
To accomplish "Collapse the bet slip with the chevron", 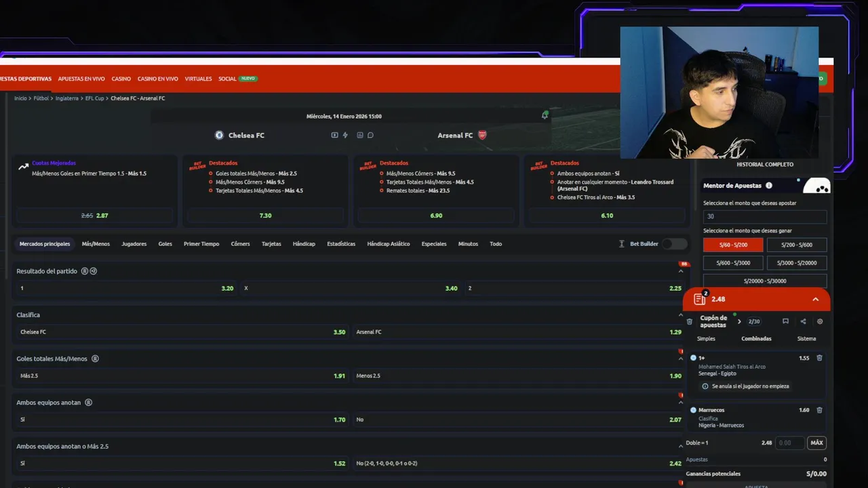I will (816, 299).
